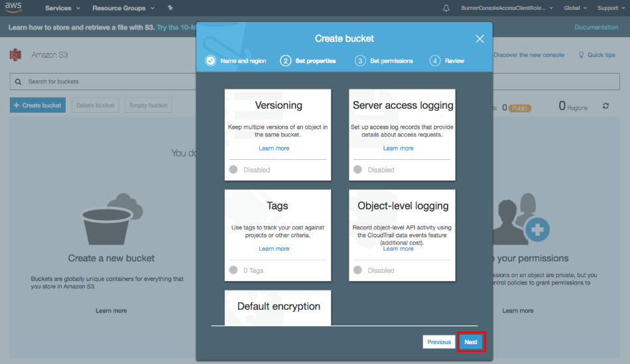
Task: Open the notifications bell icon
Action: 446,8
